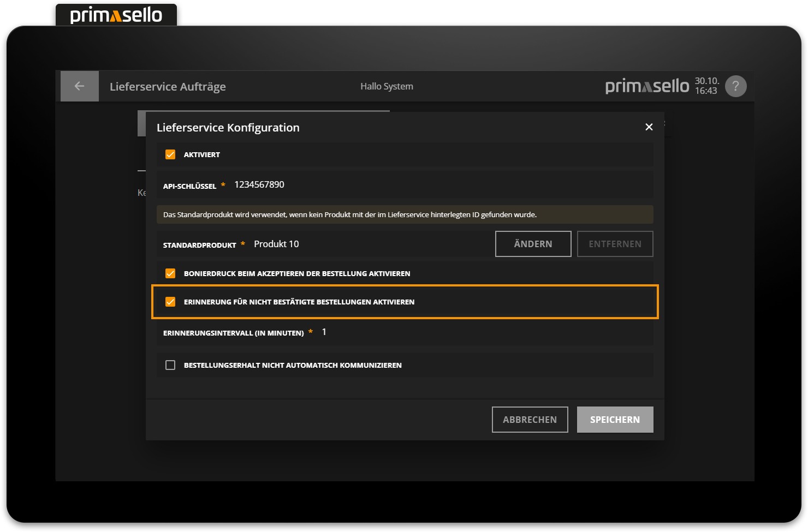Click the Hallo System header text

coord(387,86)
